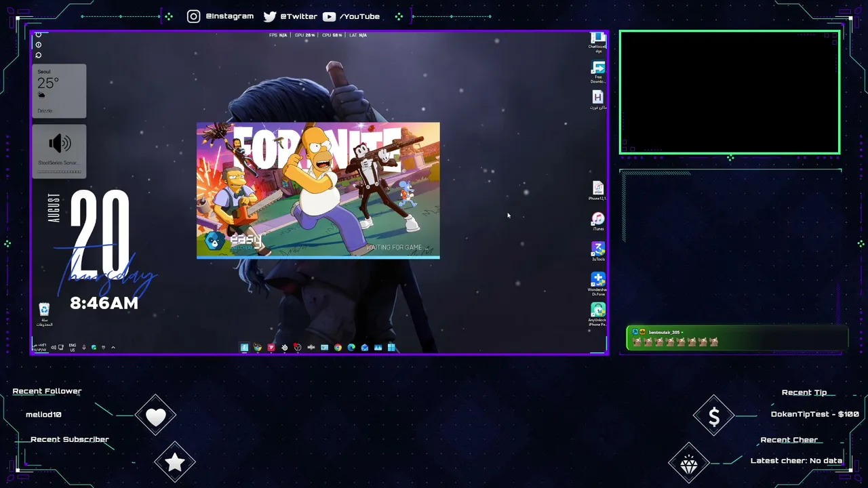Click the YouTube logo in overlay header
The width and height of the screenshot is (868, 488).
(329, 16)
